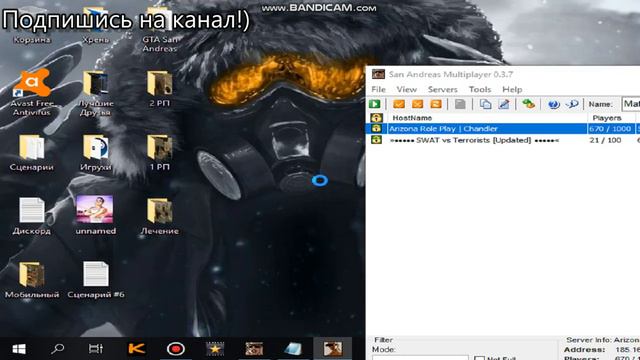
Task: Open the Bandicam red record taskbar icon
Action: 176,349
